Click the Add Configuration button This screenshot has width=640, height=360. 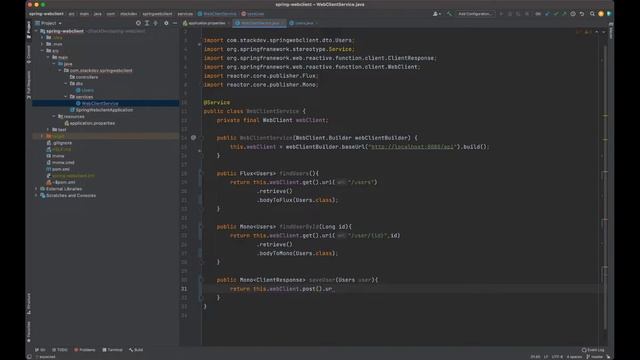475,14
